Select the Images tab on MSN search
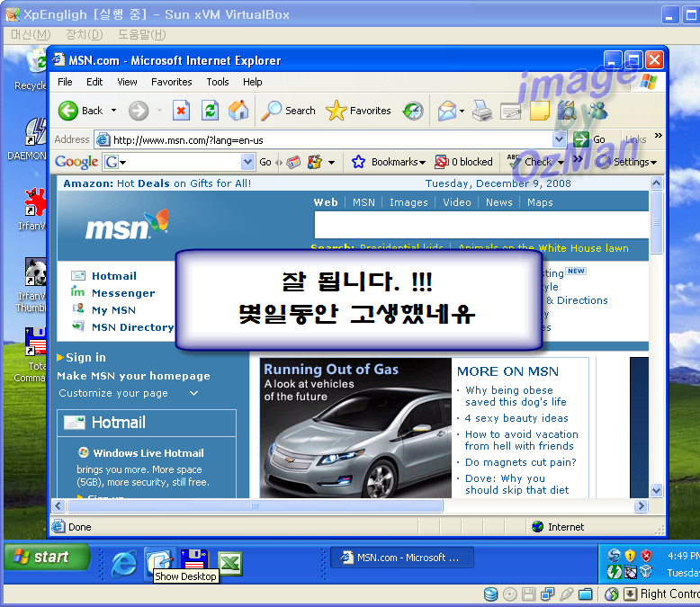 pyautogui.click(x=408, y=202)
